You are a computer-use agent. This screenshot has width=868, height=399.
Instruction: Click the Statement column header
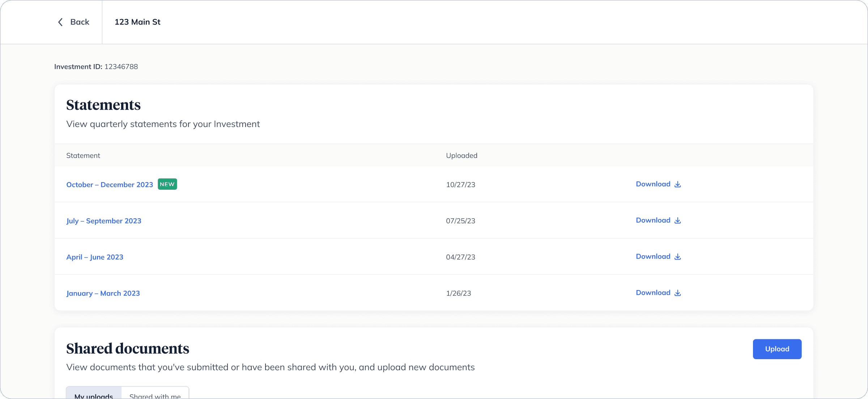point(83,155)
